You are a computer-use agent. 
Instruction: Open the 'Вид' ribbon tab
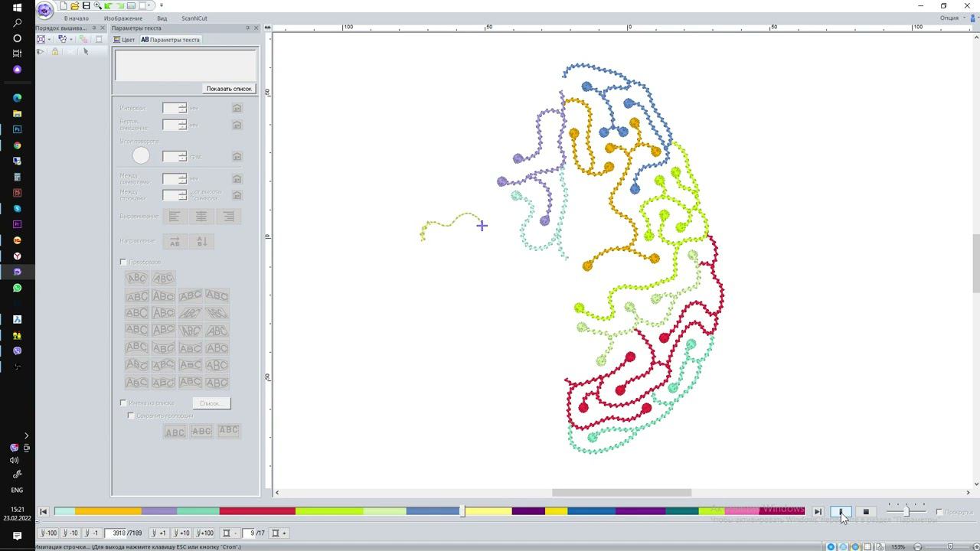tap(162, 18)
